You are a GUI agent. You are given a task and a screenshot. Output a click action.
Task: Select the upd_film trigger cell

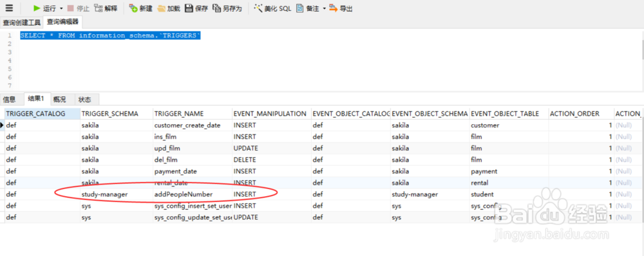point(192,148)
